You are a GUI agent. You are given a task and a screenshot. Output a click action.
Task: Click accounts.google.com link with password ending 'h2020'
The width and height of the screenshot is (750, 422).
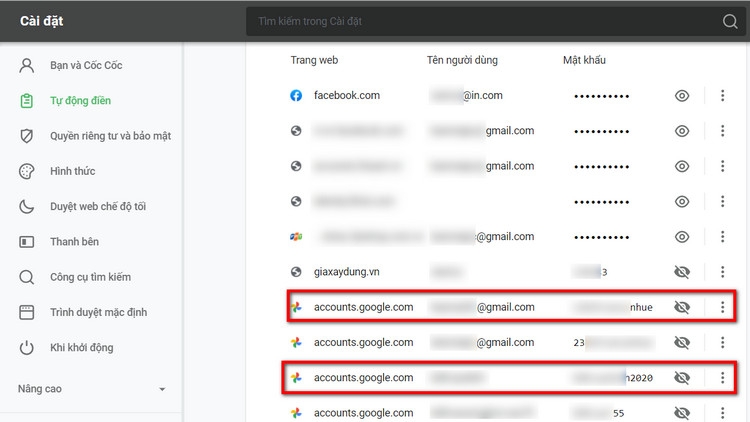click(364, 378)
